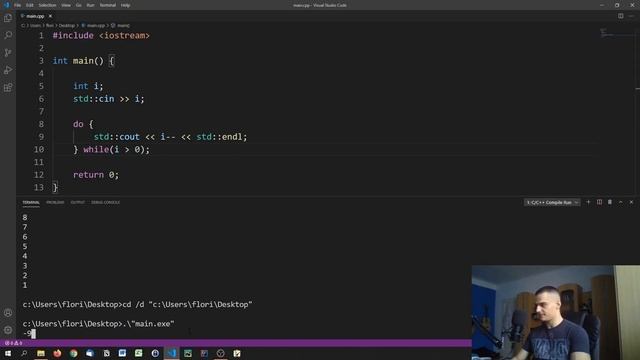Open the View menu
Image resolution: width=640 pixels, height=360 pixels.
point(66,5)
